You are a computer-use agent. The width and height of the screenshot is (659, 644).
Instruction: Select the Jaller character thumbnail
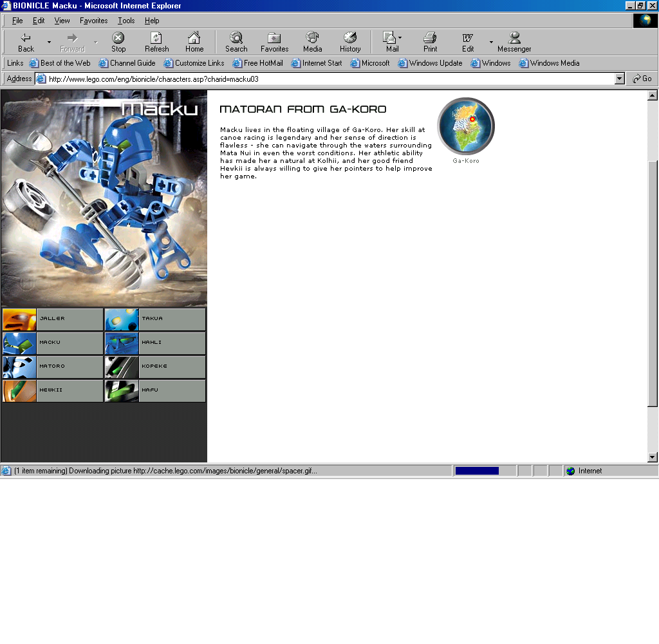19,319
